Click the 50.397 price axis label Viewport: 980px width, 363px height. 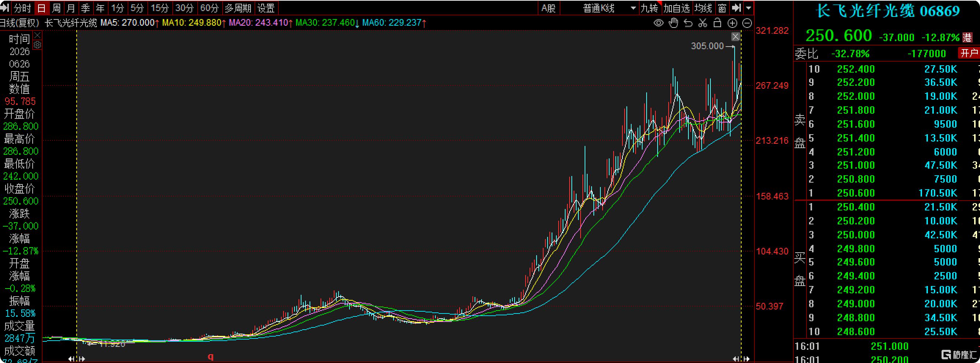pyautogui.click(x=769, y=306)
